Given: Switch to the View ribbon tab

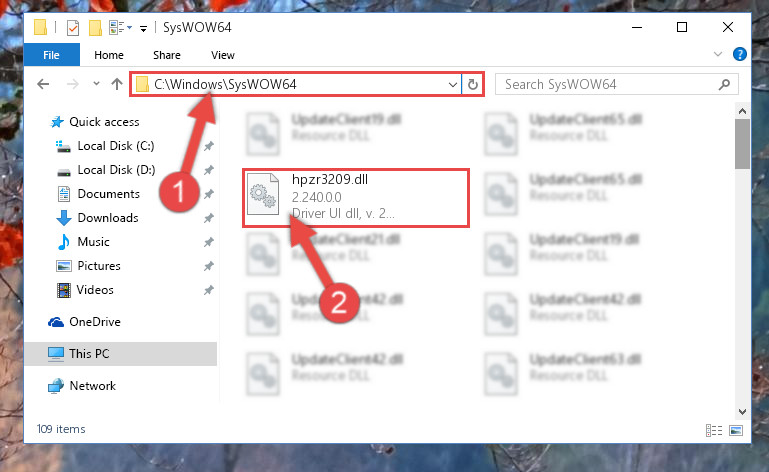Looking at the screenshot, I should [x=223, y=55].
